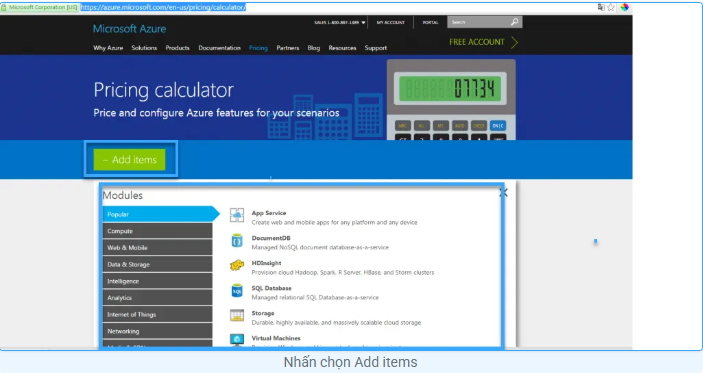Open the Products menu
This screenshot has height=373, width=703.
coord(178,48)
